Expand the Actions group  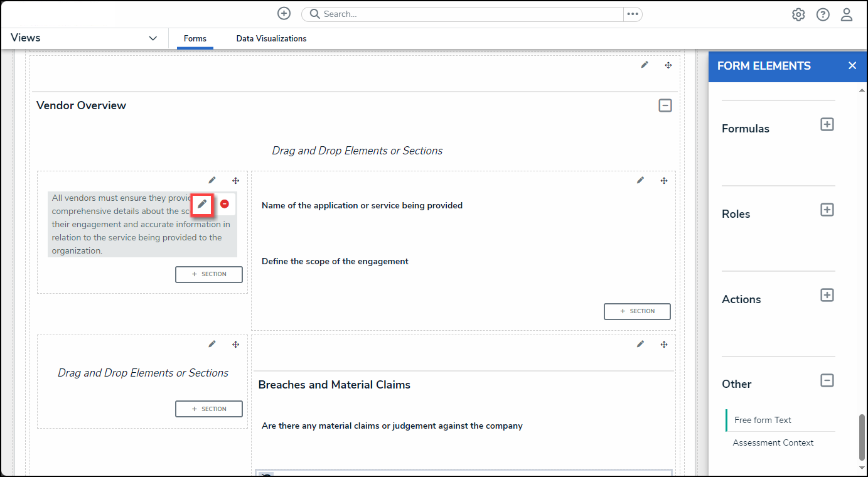827,295
